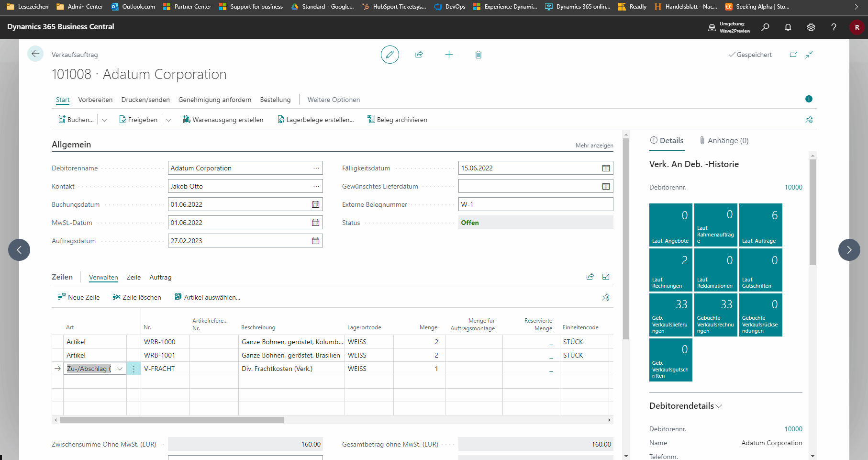868x460 pixels.
Task: Click Neue Zeile
Action: coord(79,297)
